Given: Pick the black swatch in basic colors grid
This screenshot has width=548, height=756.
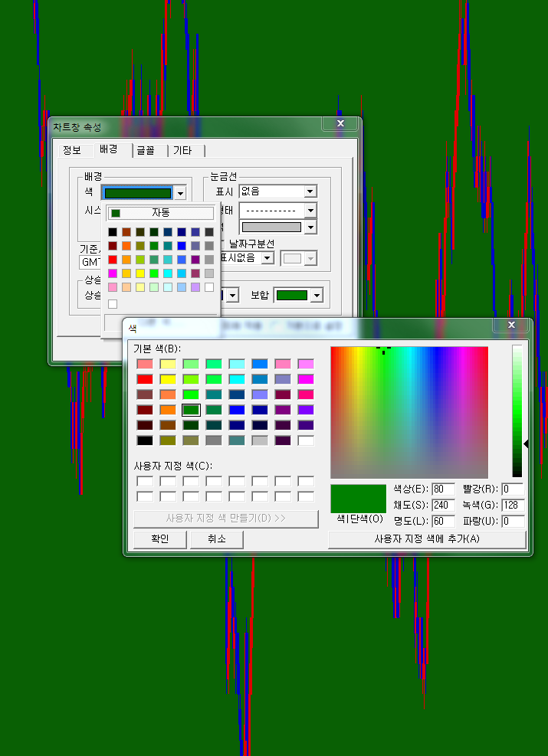Looking at the screenshot, I should pyautogui.click(x=145, y=440).
